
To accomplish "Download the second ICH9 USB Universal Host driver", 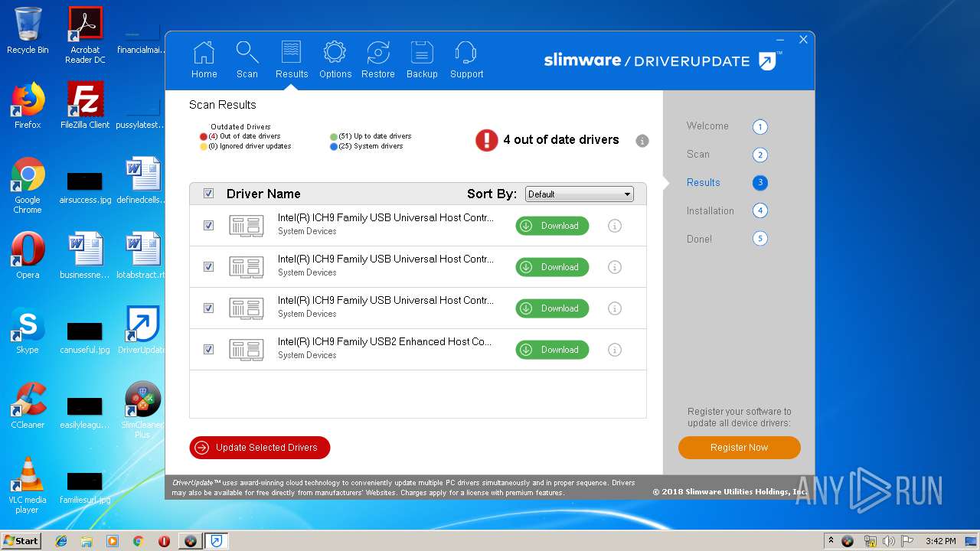I will (x=552, y=267).
